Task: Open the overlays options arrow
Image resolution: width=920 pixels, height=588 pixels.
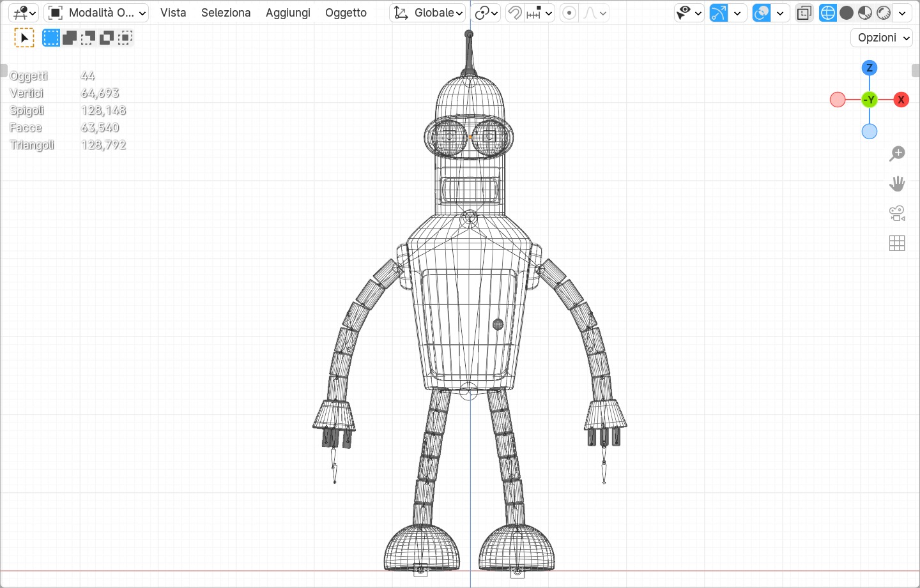Action: (x=780, y=13)
